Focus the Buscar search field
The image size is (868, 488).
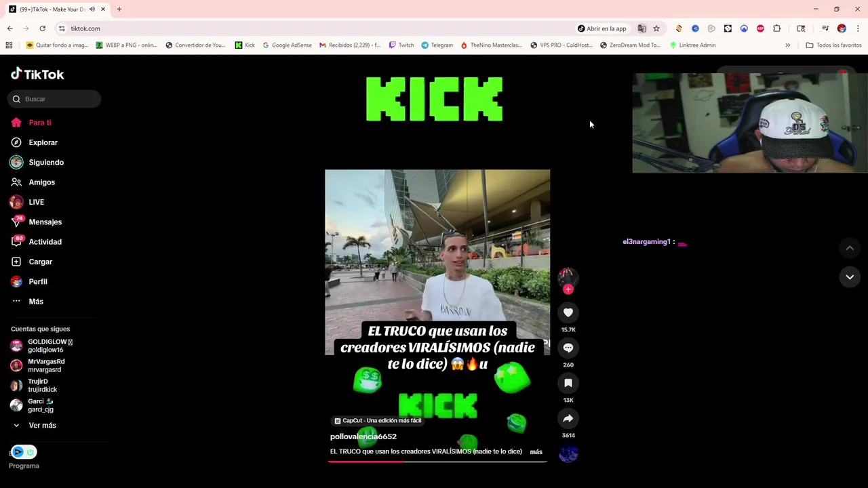(x=54, y=99)
